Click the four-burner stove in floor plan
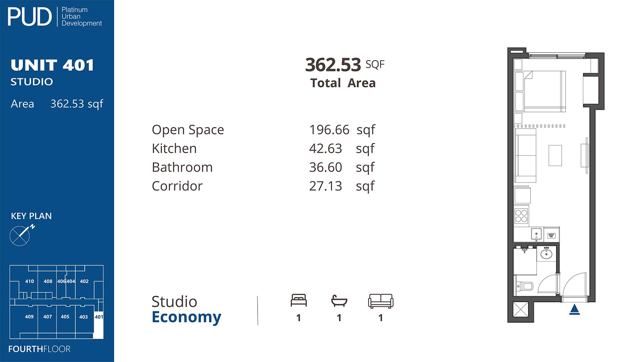This screenshot has width=644, height=362. coord(521,216)
